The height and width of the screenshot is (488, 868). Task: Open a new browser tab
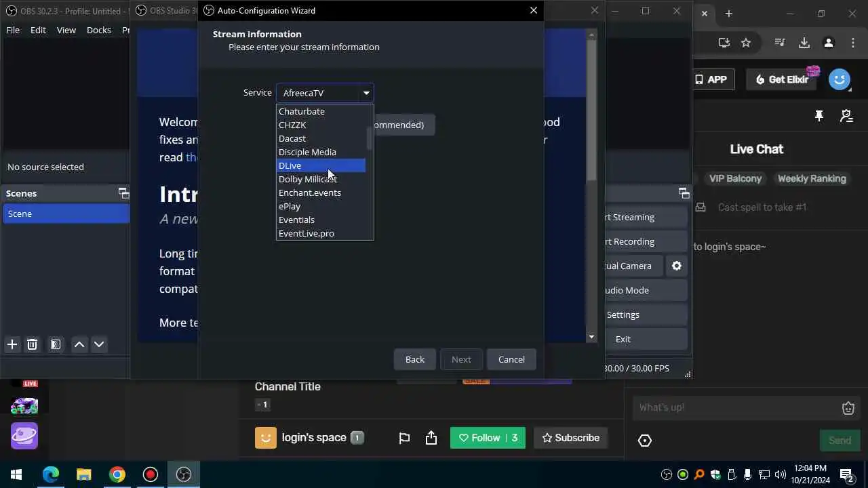729,14
